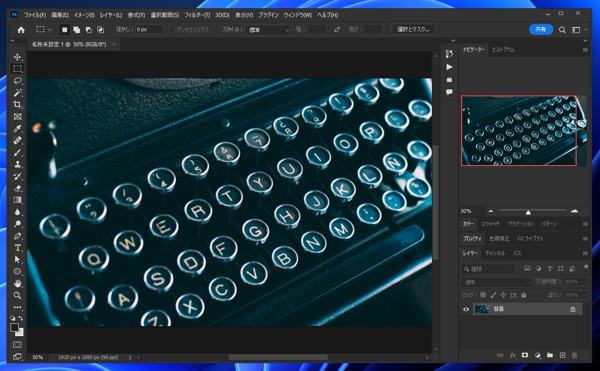
Task: Toggle lock position icon
Action: pyautogui.click(x=503, y=295)
